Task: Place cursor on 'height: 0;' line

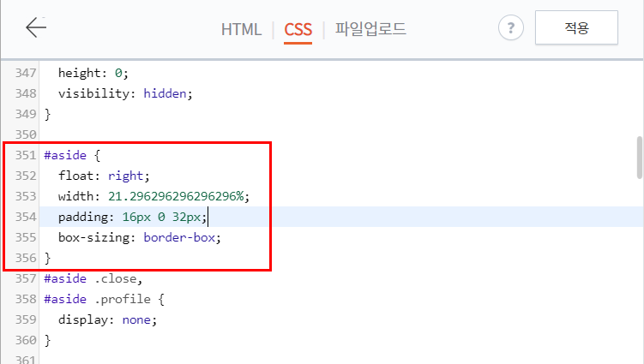Action: 93,73
